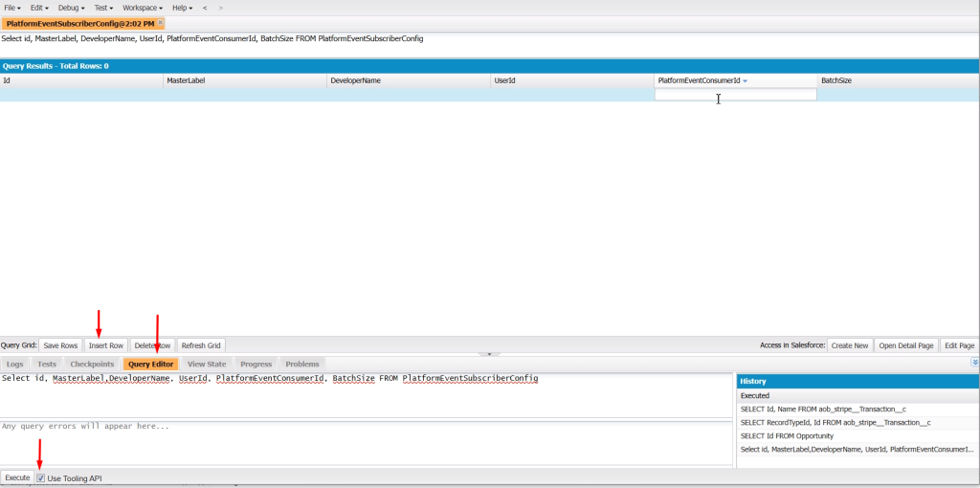Switch to the Progress tab

[x=256, y=364]
